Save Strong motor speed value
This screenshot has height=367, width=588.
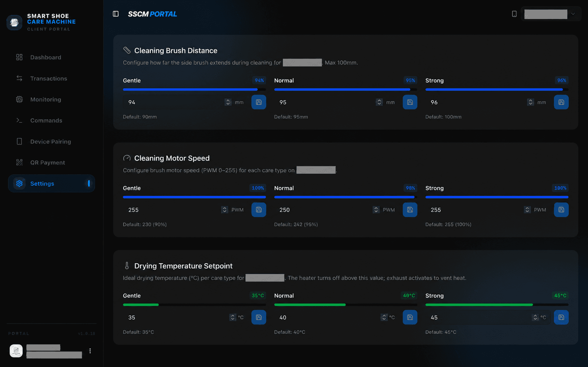pos(561,210)
